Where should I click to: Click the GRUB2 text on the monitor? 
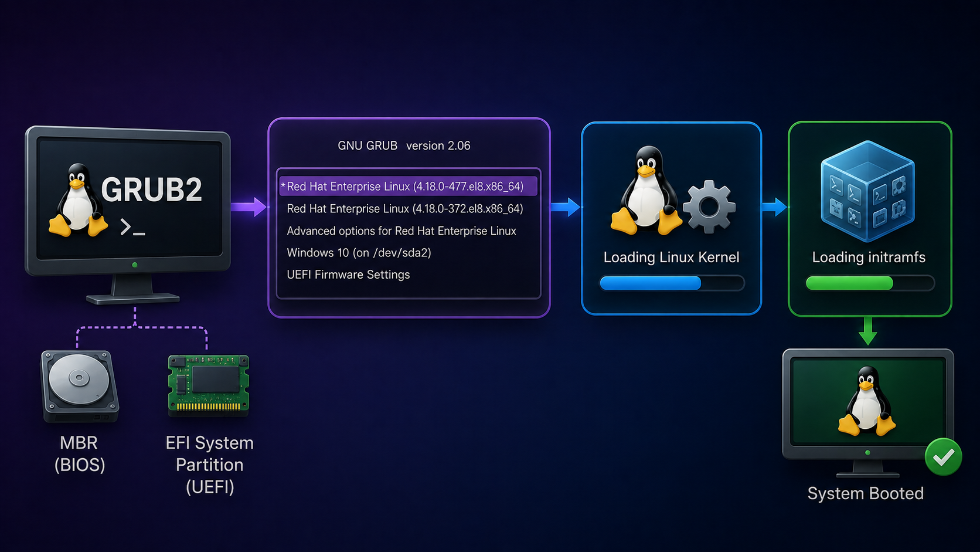coord(152,189)
